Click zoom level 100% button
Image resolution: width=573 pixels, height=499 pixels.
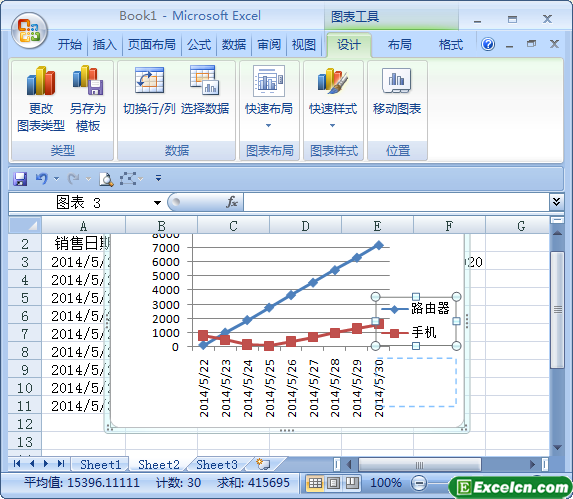click(x=386, y=483)
